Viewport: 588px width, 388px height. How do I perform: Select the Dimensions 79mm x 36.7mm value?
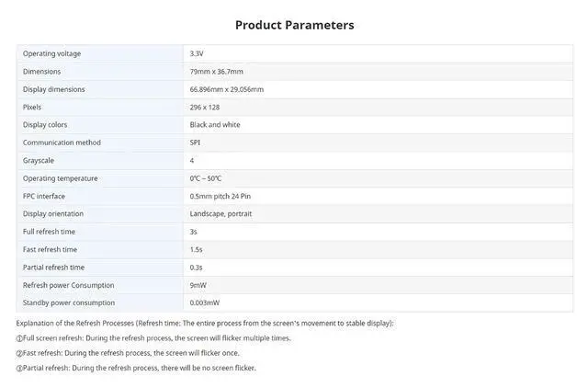click(217, 72)
